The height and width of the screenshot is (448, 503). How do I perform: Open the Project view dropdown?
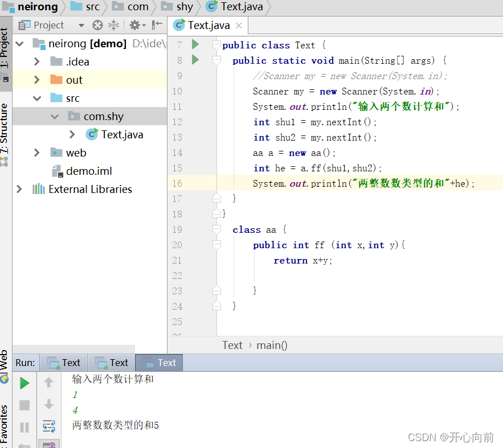(81, 25)
